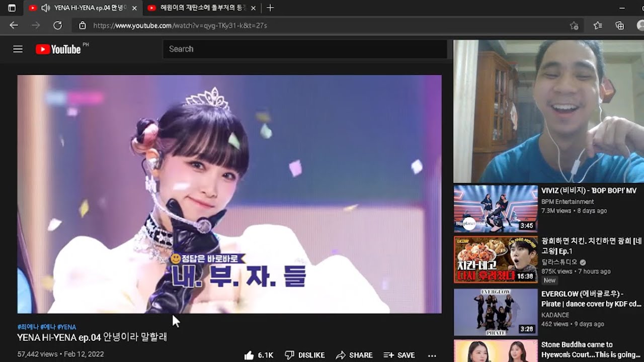The image size is (644, 362).
Task: Open BPM Entertainment channel name
Action: pos(568,202)
